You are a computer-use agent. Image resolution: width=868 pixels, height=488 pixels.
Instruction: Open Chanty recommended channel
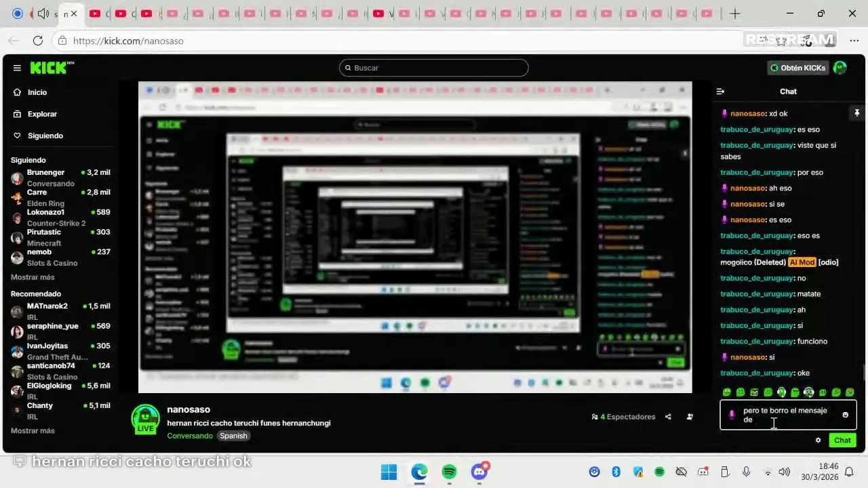pos(60,410)
